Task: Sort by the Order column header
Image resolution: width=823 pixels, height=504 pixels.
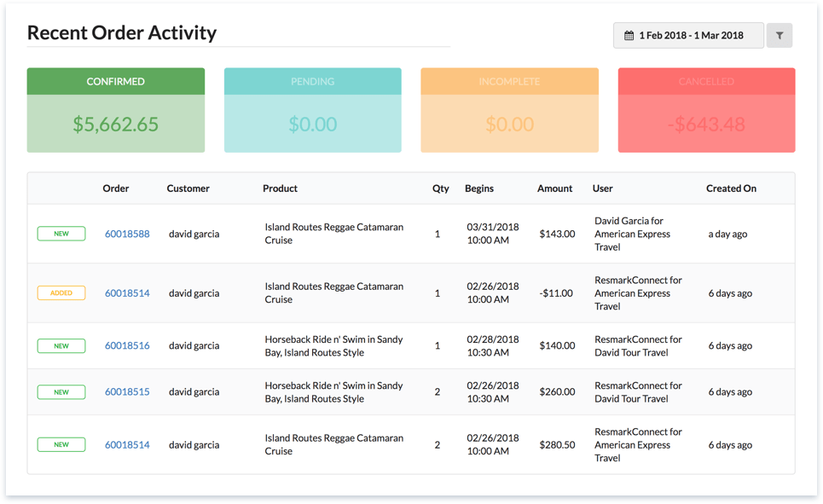Action: (x=116, y=188)
